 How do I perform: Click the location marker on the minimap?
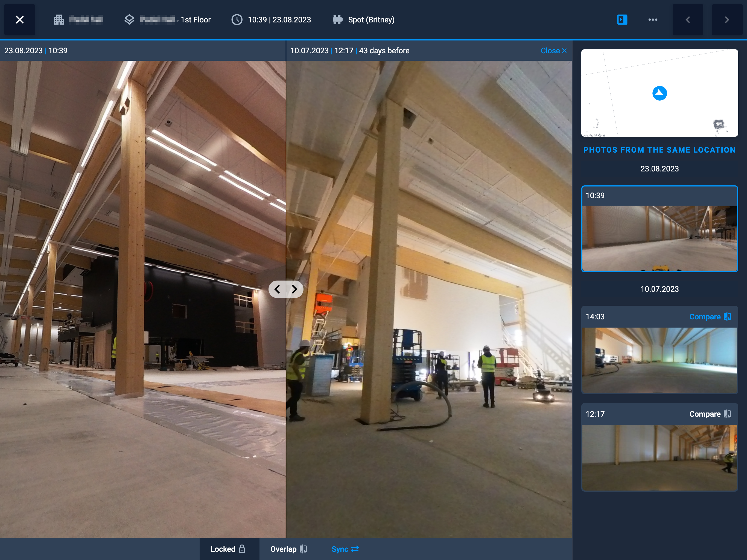[660, 93]
